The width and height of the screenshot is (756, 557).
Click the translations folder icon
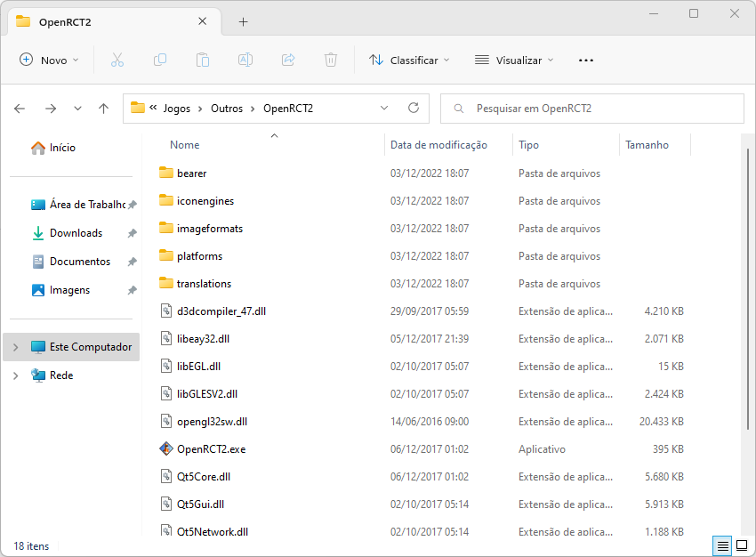165,283
